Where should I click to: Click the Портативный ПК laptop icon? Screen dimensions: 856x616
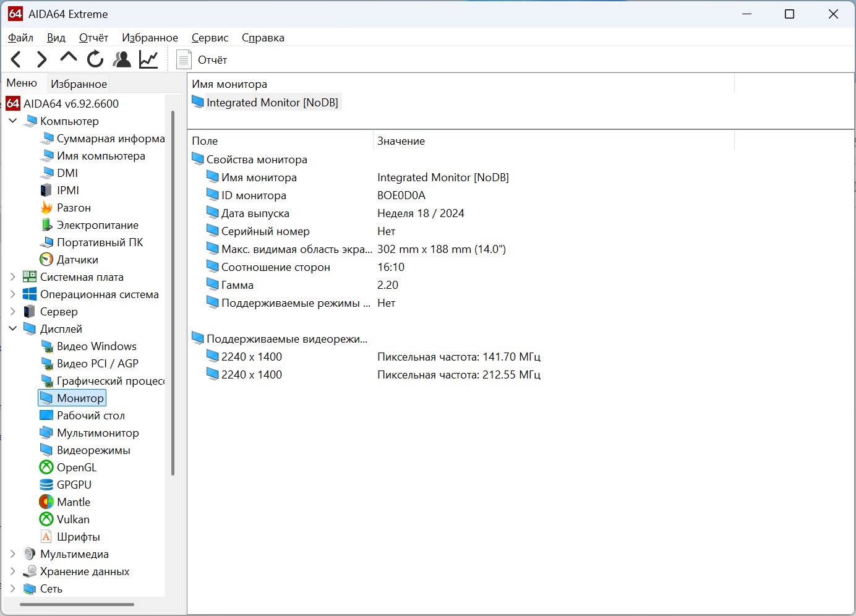click(x=46, y=242)
